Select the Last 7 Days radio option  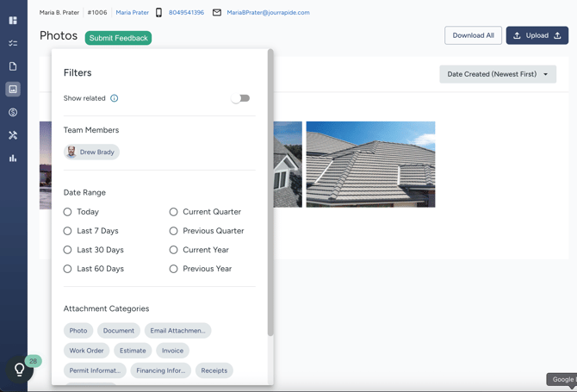(x=68, y=231)
